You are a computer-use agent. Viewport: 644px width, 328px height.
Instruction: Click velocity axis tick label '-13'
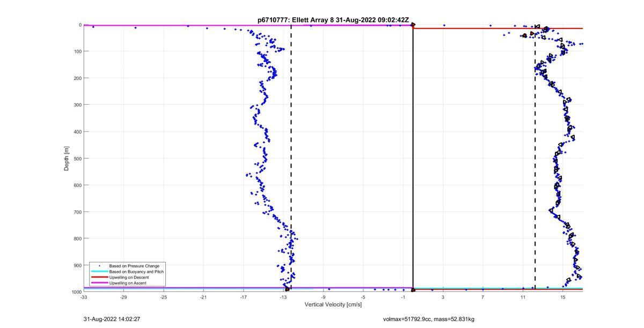(x=283, y=297)
